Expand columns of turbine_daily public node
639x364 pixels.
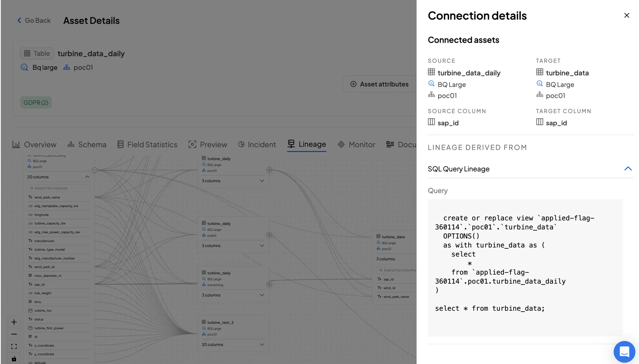coord(262,246)
